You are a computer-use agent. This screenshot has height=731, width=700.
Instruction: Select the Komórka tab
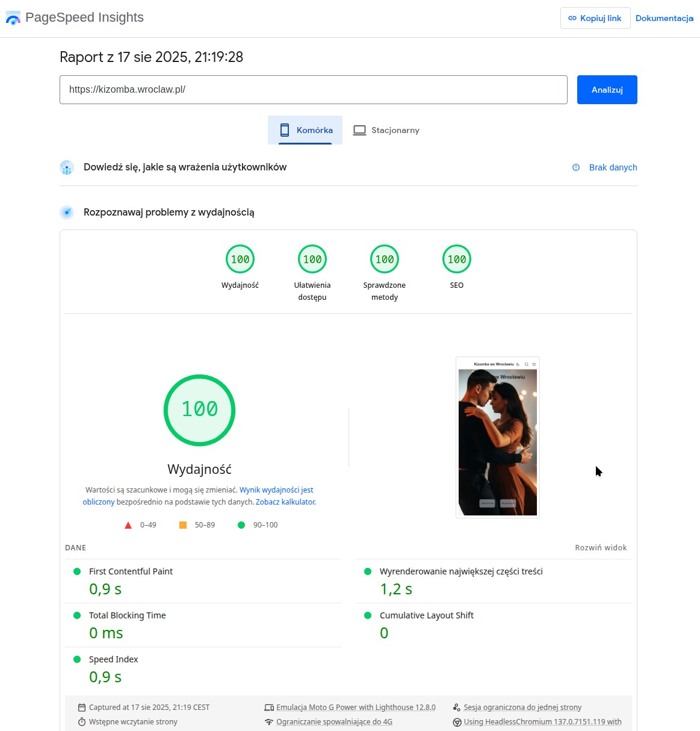(305, 129)
